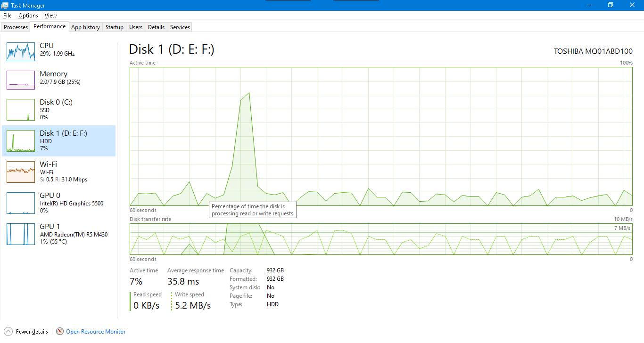Open the View menu
The image size is (644, 343).
click(51, 16)
